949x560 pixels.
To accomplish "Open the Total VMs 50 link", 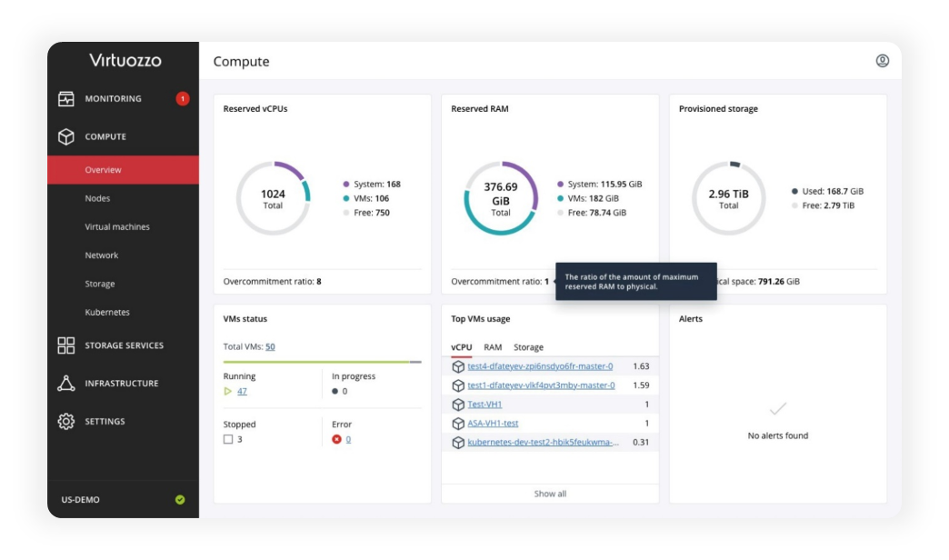I will pyautogui.click(x=270, y=346).
